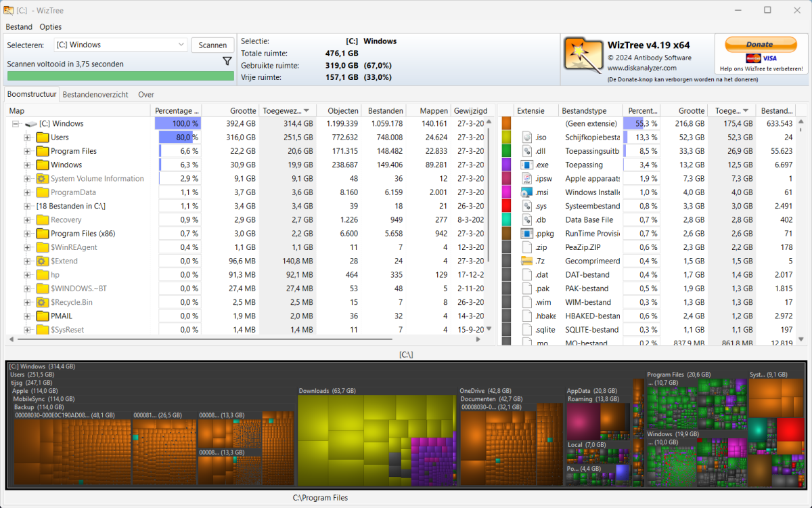Click the System Volume Information folder icon
Screen dimensions: 812x508
point(42,179)
